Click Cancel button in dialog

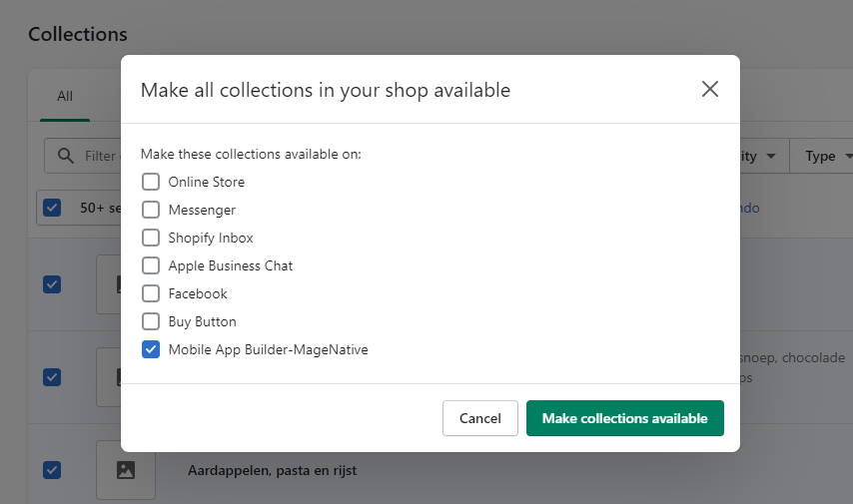pyautogui.click(x=479, y=418)
